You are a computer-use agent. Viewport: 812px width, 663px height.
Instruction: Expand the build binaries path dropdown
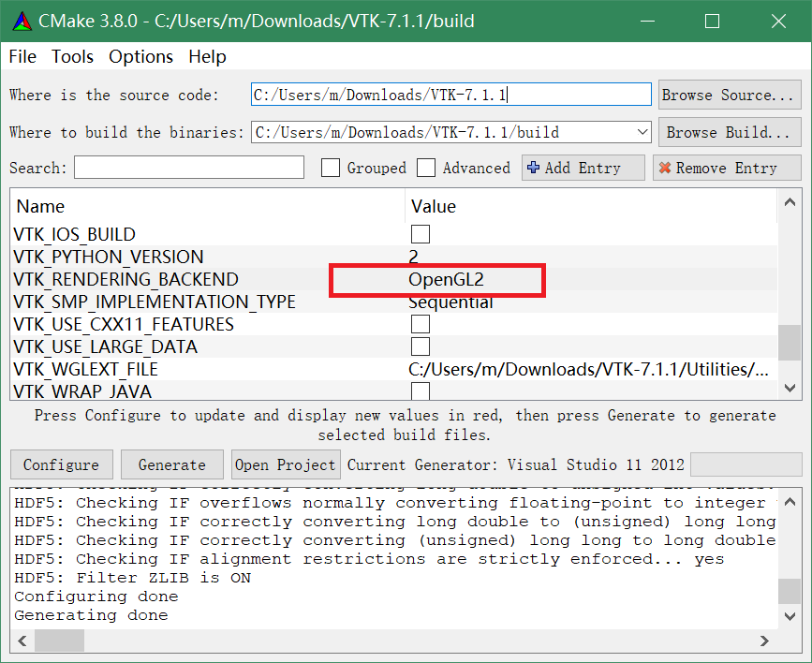coord(642,132)
